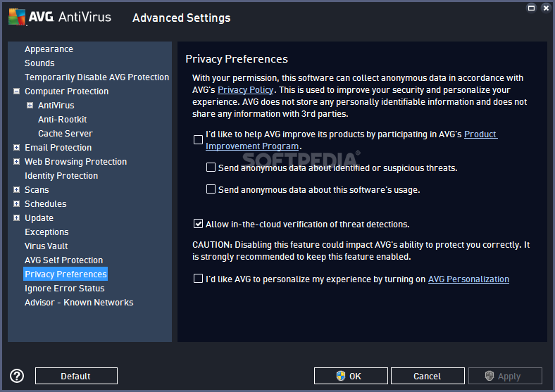Screen dimensions: 555x392
Task: Enable Product Improvement Program participation checkbox
Action: 198,140
